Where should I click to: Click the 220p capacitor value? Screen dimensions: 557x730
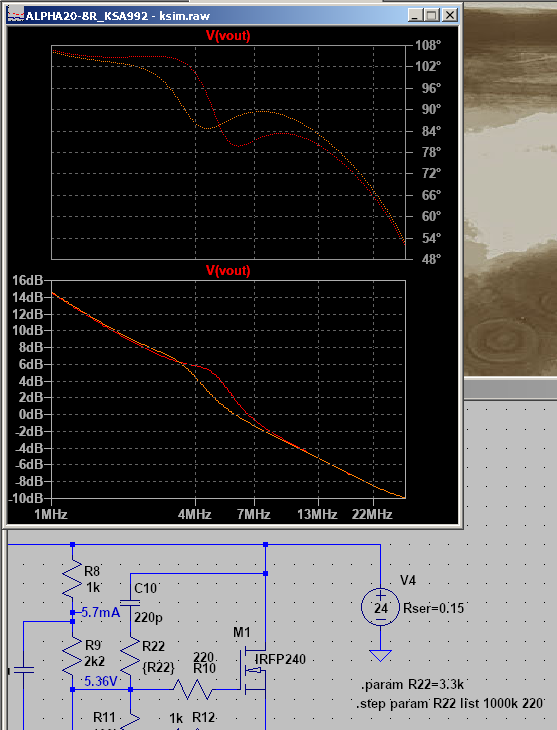[x=148, y=618]
